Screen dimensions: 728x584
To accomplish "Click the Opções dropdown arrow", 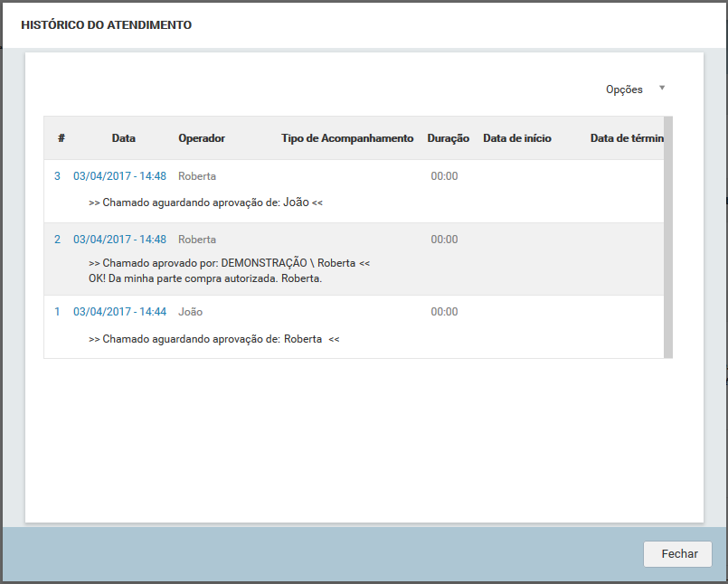I will pyautogui.click(x=662, y=88).
